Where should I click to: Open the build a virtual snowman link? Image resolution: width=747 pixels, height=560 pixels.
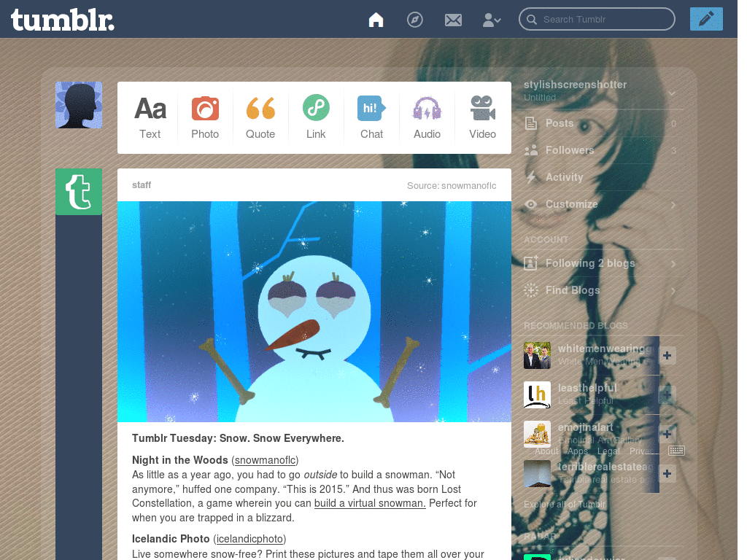click(370, 503)
